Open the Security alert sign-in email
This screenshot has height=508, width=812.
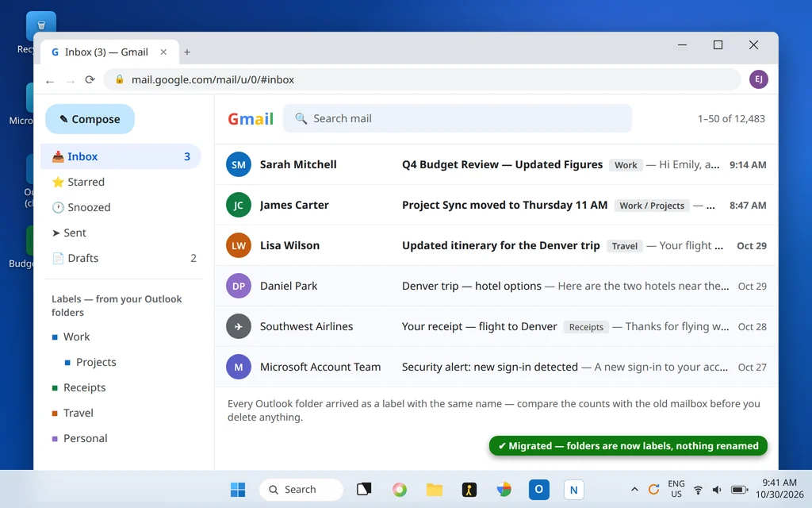coord(496,367)
